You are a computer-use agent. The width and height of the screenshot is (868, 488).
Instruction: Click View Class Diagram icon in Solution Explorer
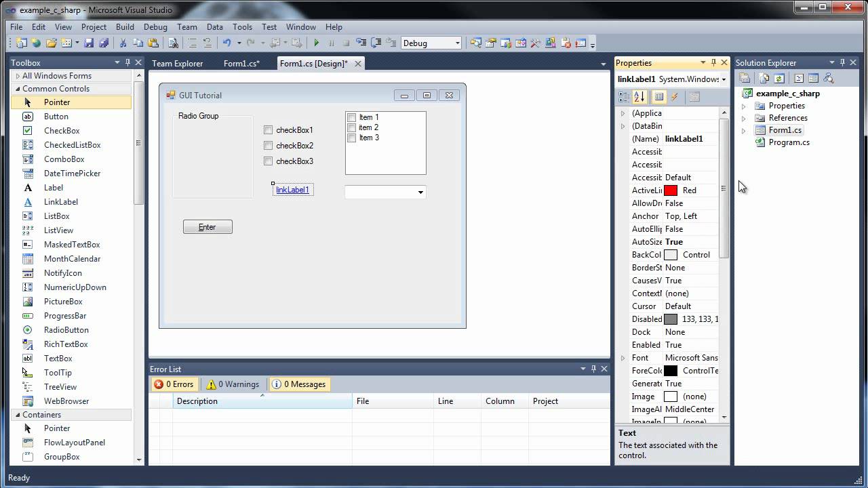pyautogui.click(x=828, y=78)
